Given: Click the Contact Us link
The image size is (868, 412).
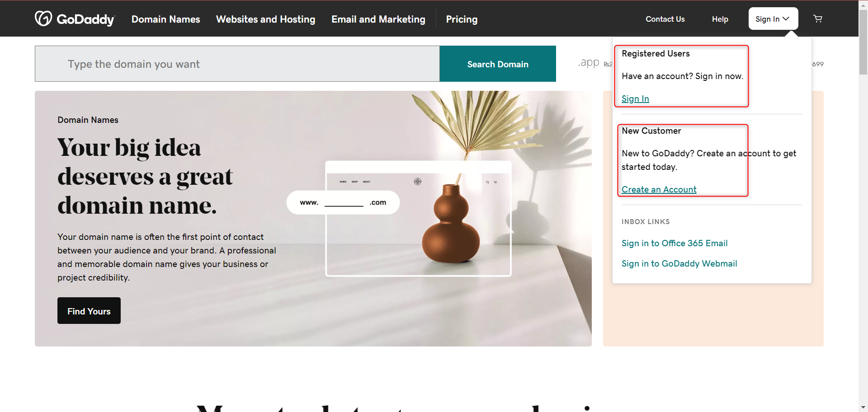Looking at the screenshot, I should pos(665,19).
